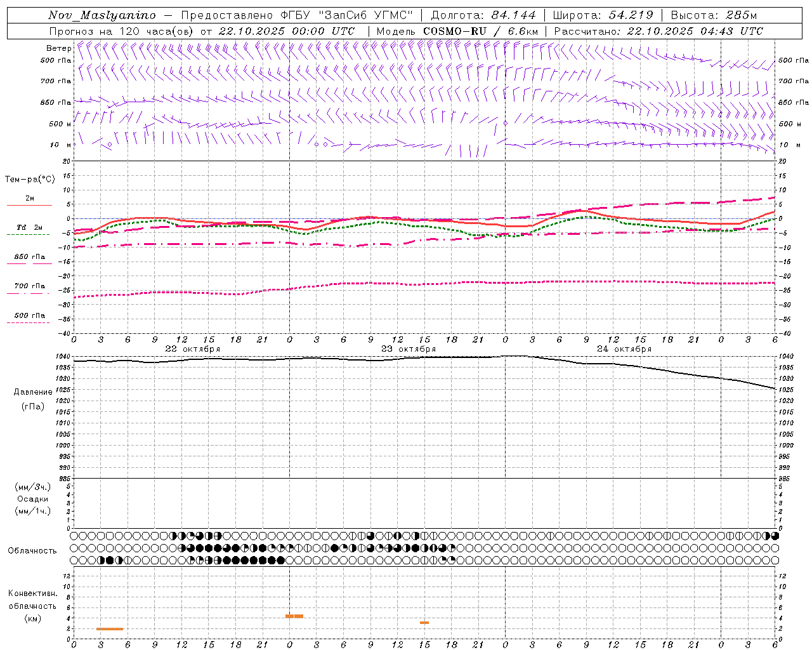Click the "Прогноз на 120 часа(ов)" forecast text

121,31
